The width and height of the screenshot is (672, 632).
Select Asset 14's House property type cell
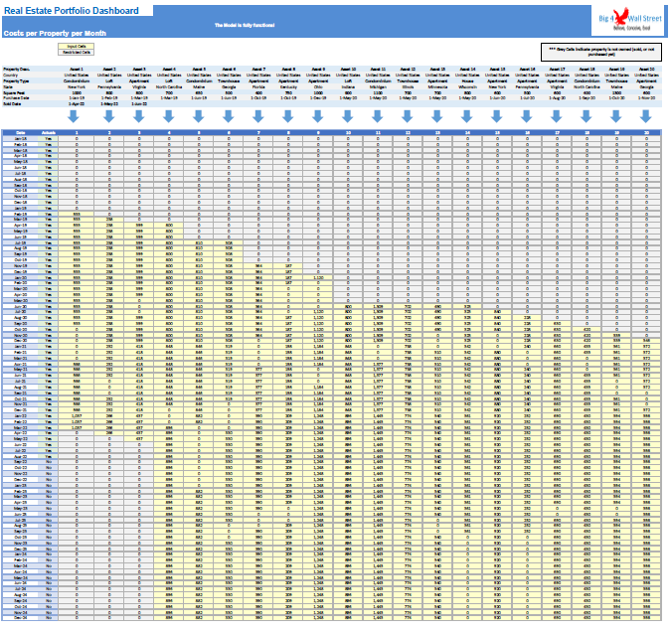pyautogui.click(x=467, y=80)
